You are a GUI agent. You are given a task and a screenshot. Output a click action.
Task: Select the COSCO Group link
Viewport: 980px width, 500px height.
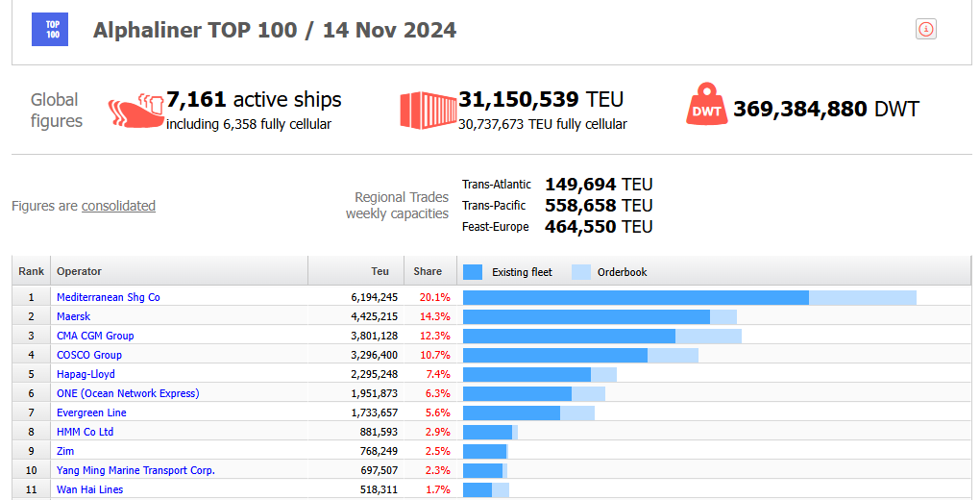[88, 355]
